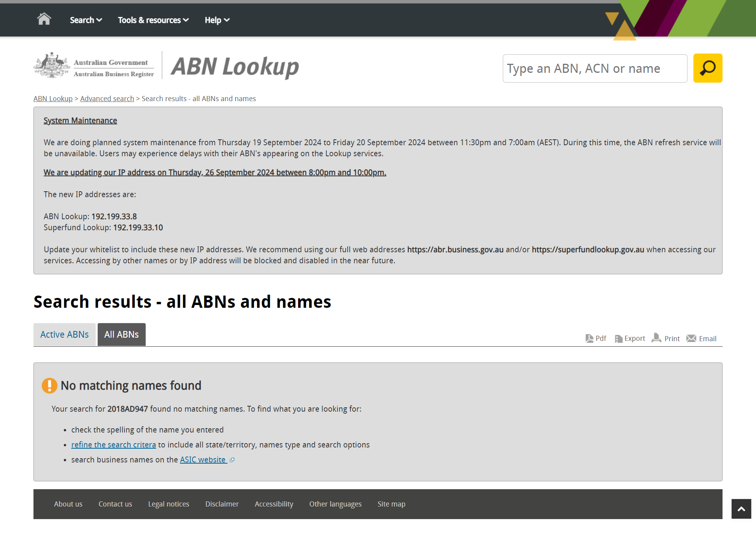The width and height of the screenshot is (756, 538).
Task: Open the About us footer link
Action: pyautogui.click(x=68, y=504)
